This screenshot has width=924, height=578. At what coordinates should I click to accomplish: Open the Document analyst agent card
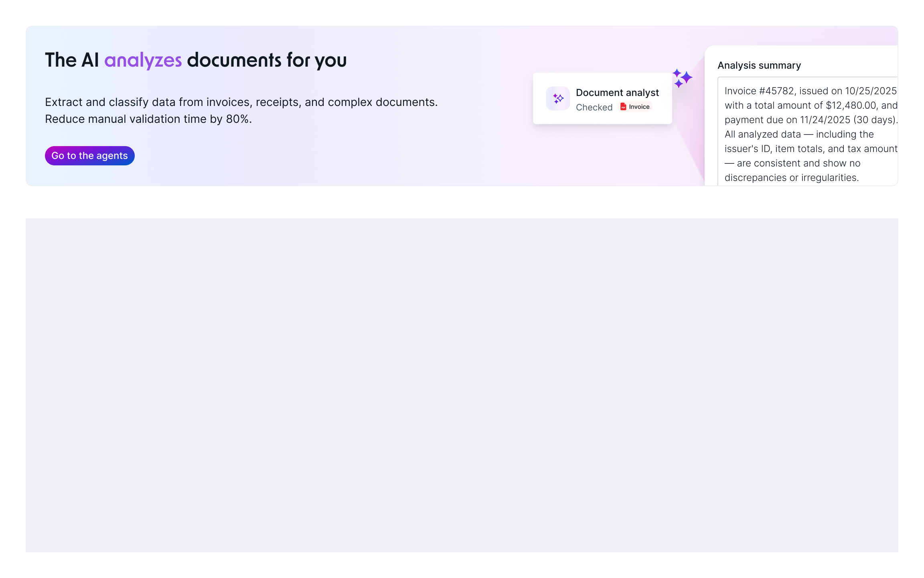click(602, 98)
